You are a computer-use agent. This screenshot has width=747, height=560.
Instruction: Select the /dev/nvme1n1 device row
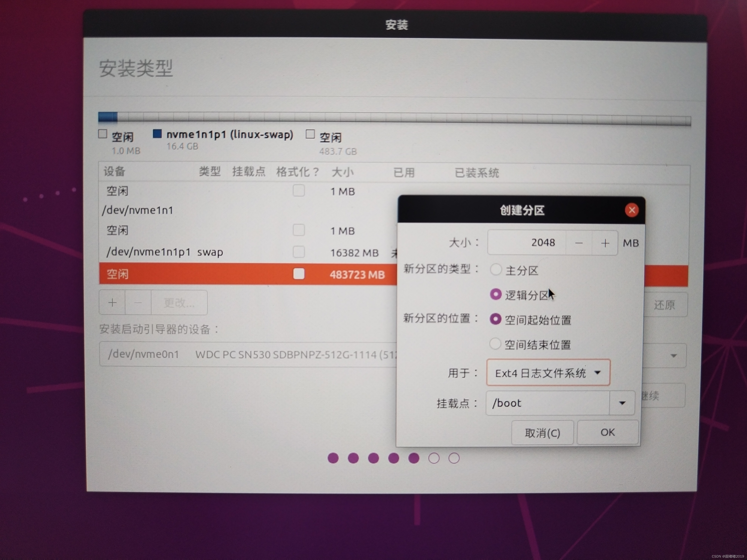138,210
